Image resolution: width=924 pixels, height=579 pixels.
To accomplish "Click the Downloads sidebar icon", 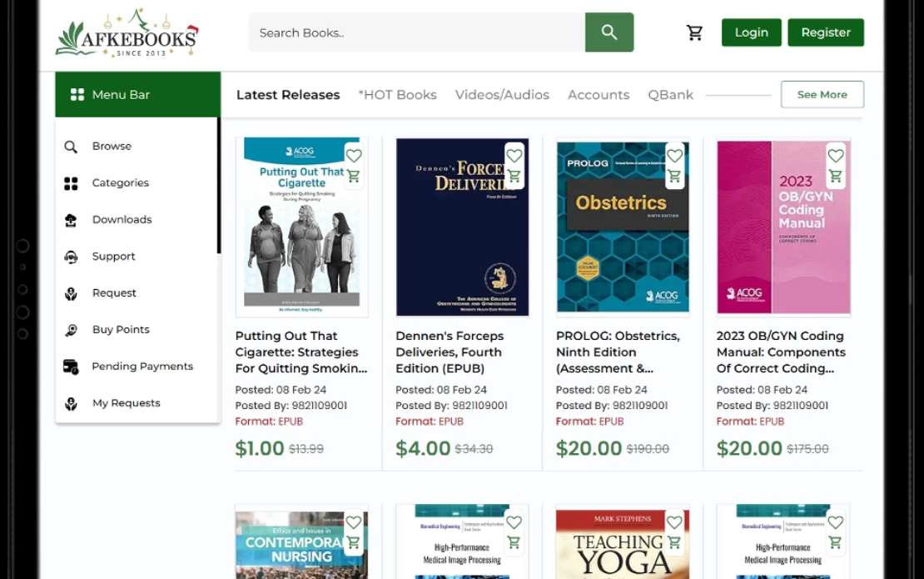I will (x=71, y=220).
